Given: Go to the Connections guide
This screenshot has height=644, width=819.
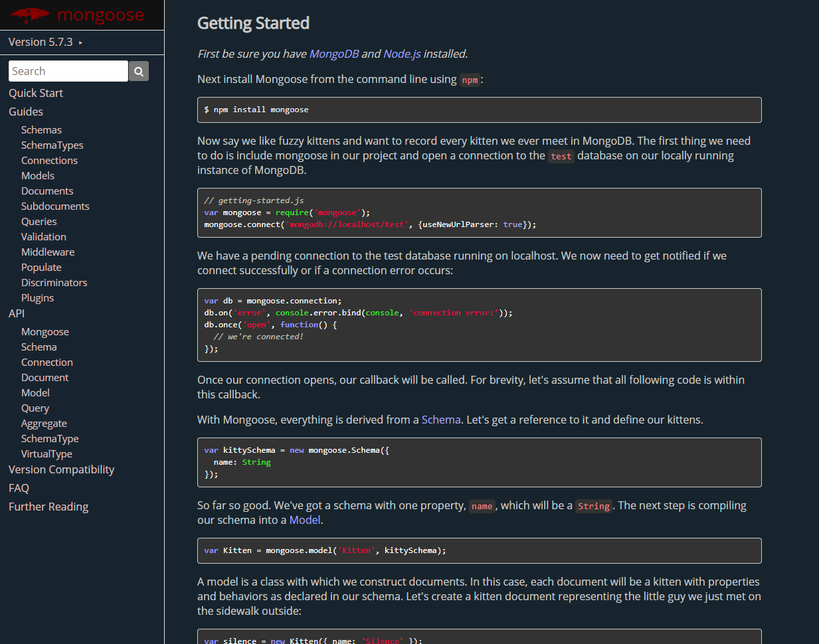Looking at the screenshot, I should point(49,161).
